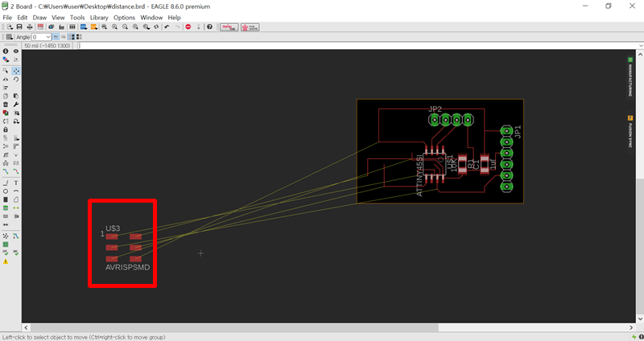Click the Open file icon in toolbar
This screenshot has height=341, width=644.
(x=10, y=27)
